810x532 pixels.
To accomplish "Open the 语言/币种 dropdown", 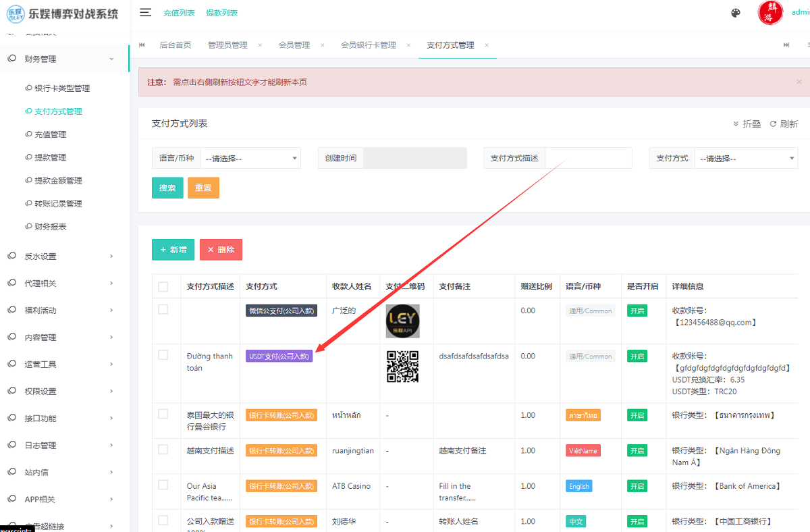I will (x=250, y=157).
